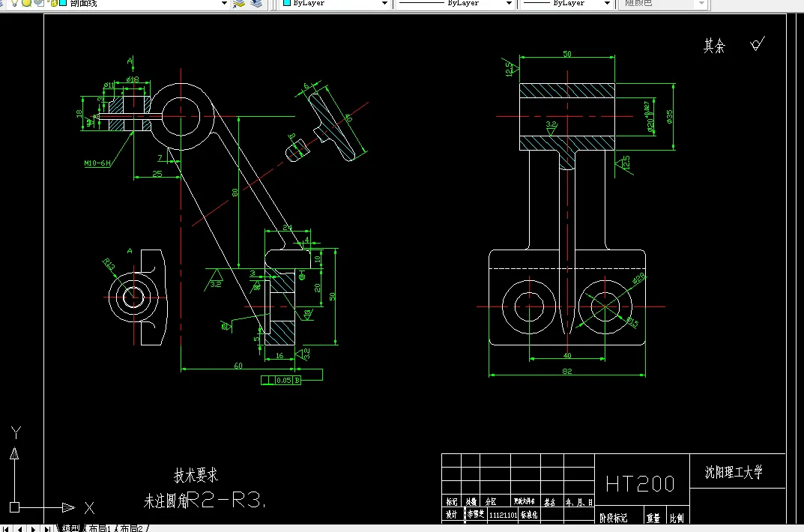
Task: Select the R13 radius dimension
Action: point(109,264)
